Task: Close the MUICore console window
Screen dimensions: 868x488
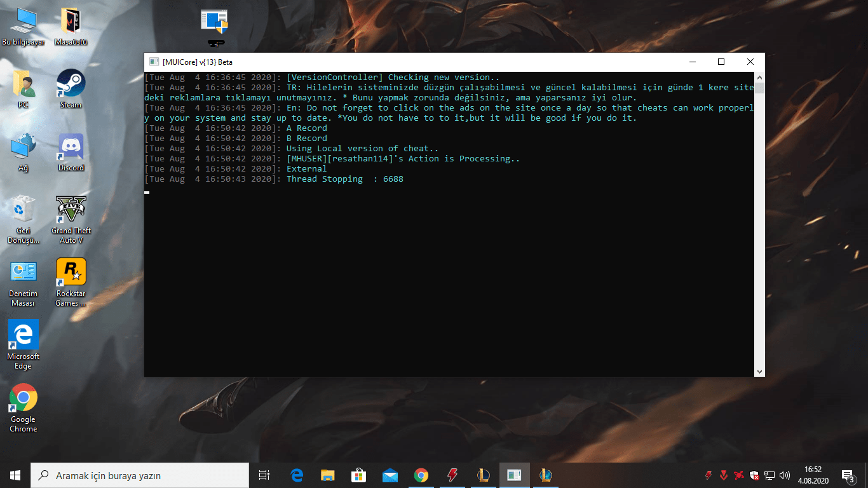Action: coord(750,62)
